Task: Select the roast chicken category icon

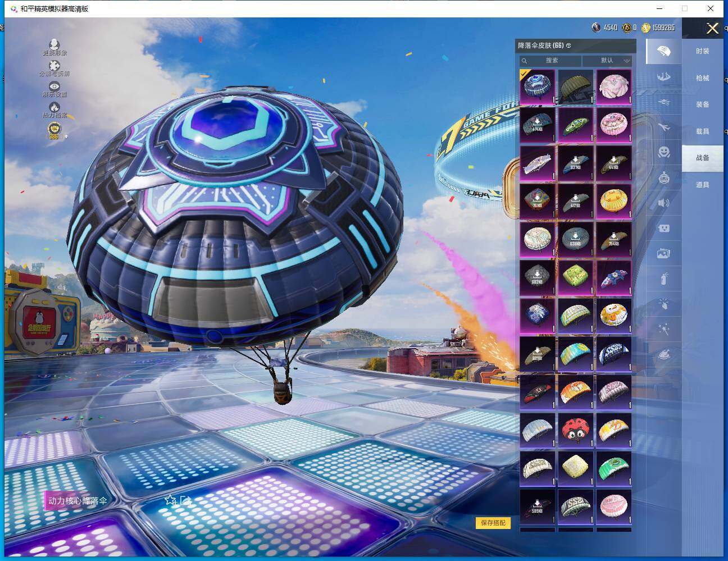Action: pyautogui.click(x=663, y=354)
